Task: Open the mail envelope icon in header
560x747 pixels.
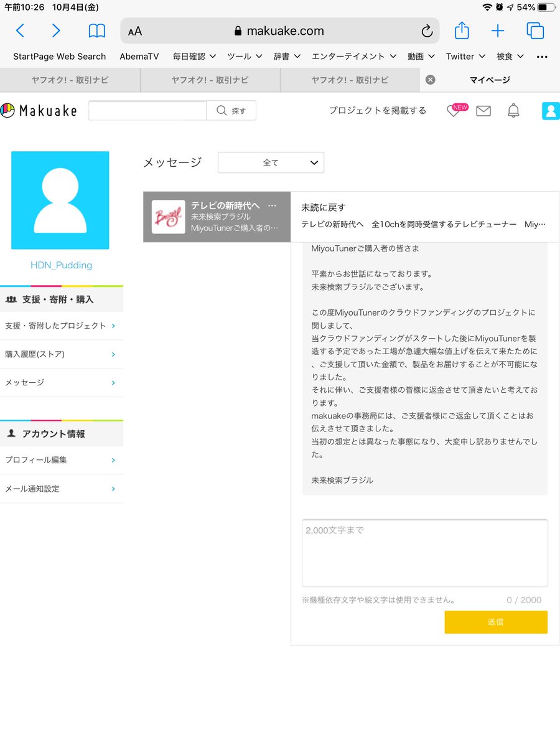Action: 483,111
